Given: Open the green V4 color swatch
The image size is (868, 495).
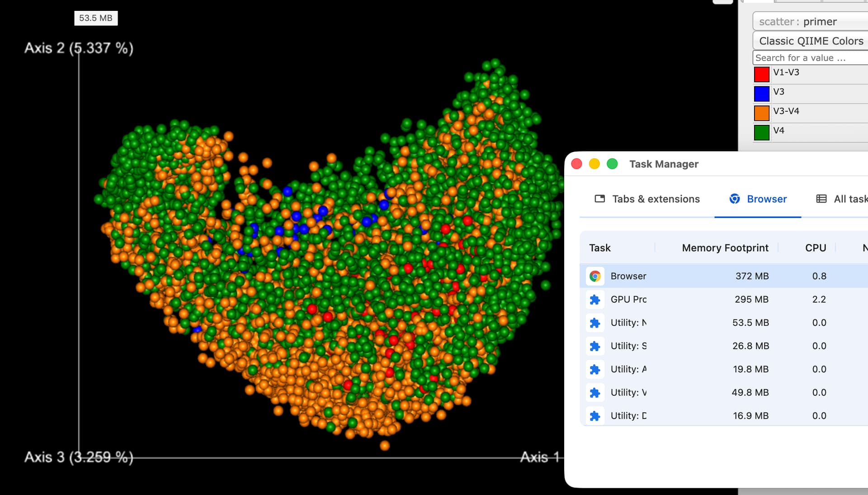Looking at the screenshot, I should (762, 133).
